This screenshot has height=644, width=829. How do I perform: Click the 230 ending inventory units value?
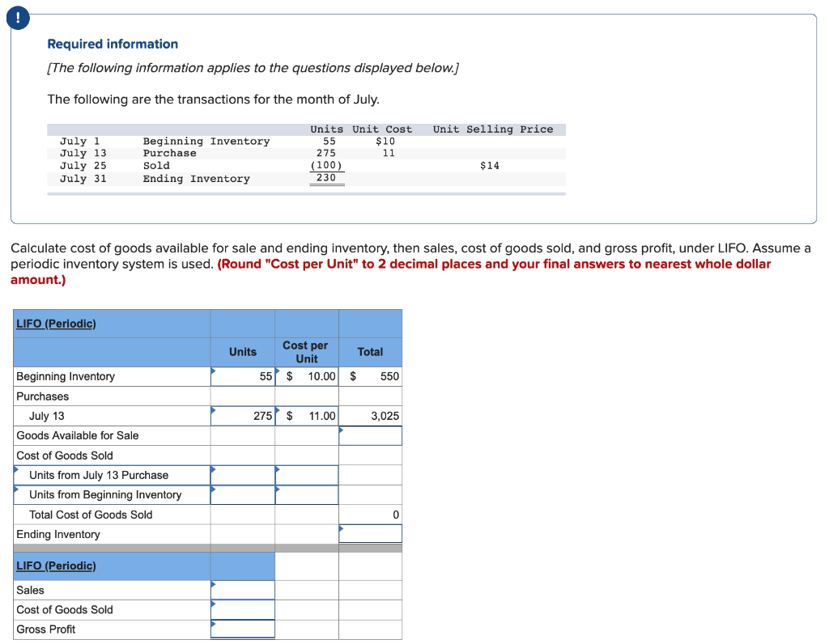coord(326,178)
